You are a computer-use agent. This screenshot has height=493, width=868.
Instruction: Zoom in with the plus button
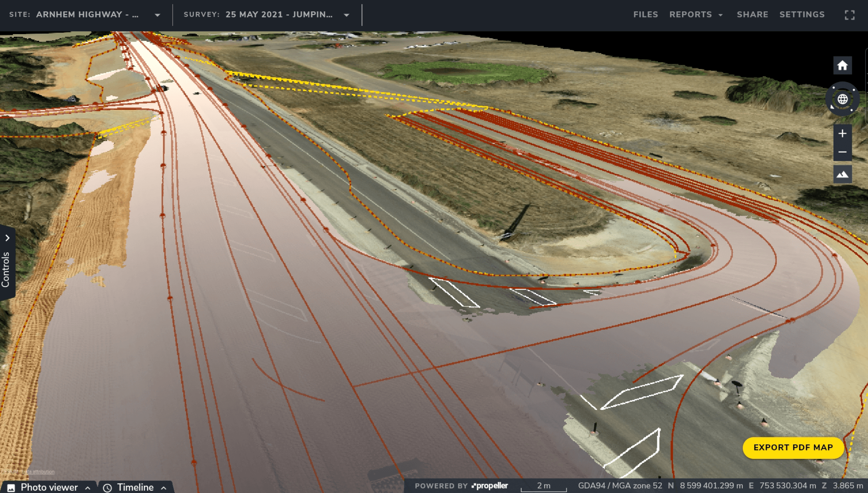coord(842,133)
